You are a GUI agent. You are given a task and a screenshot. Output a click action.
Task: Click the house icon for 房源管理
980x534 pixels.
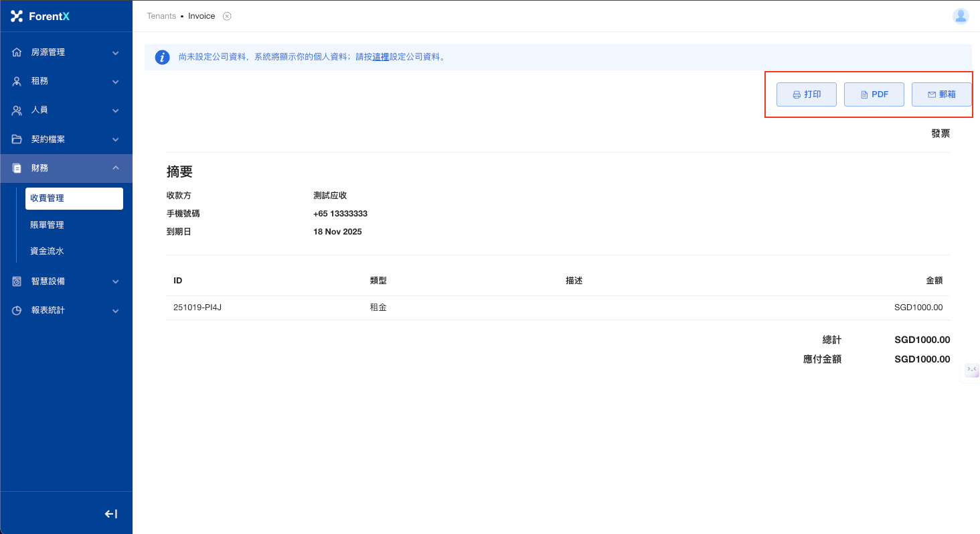point(17,52)
